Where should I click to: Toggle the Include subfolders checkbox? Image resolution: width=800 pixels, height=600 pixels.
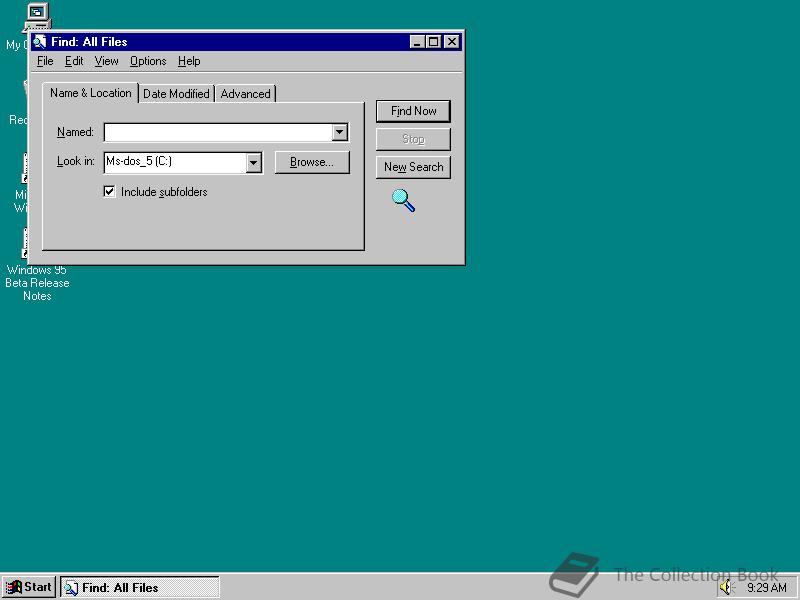click(x=109, y=192)
